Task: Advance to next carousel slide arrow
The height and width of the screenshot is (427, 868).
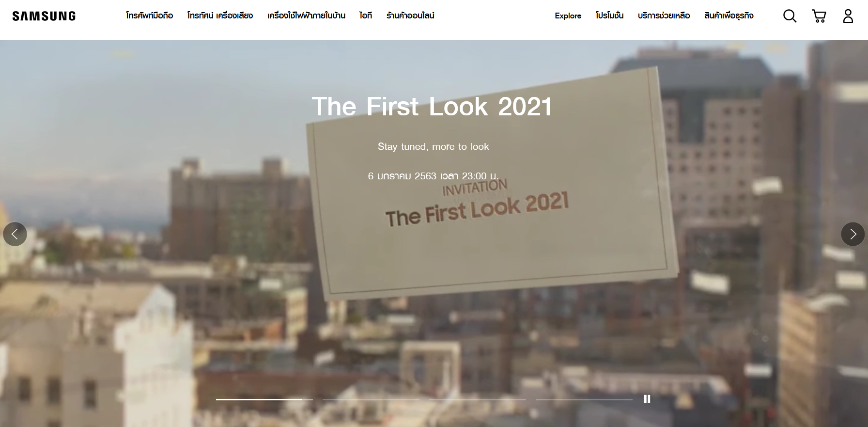Action: tap(853, 234)
